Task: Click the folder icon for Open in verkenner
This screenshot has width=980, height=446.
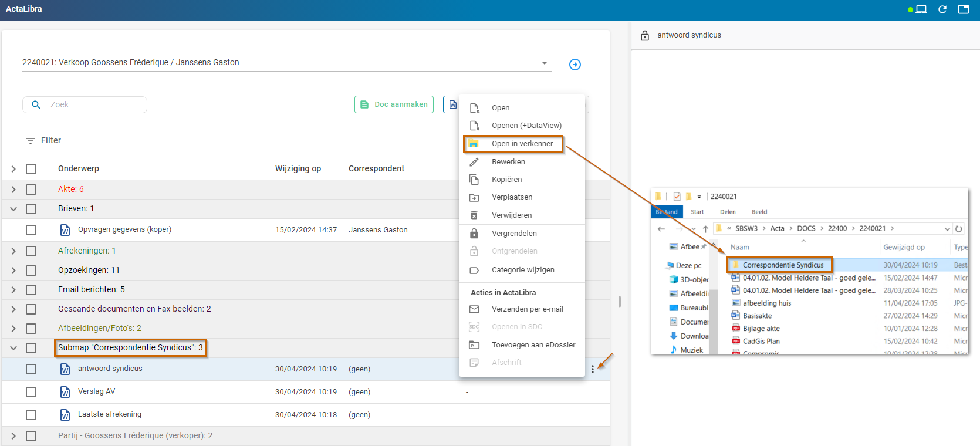Action: click(x=474, y=144)
